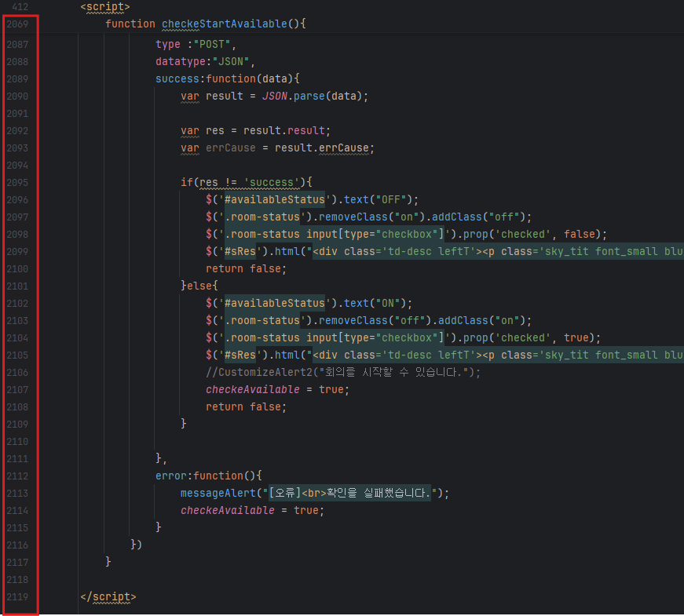Click the datatype "JSON" string
The height and width of the screenshot is (616, 684).
point(230,61)
